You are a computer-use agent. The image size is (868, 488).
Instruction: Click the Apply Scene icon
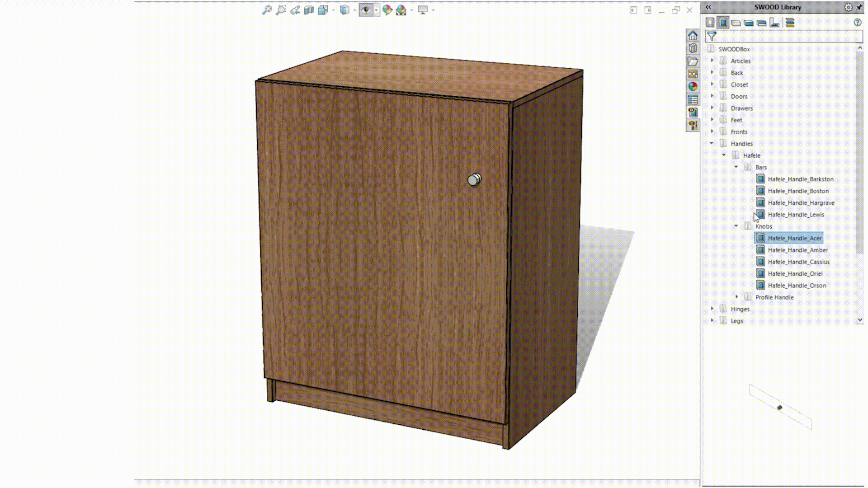pyautogui.click(x=401, y=10)
